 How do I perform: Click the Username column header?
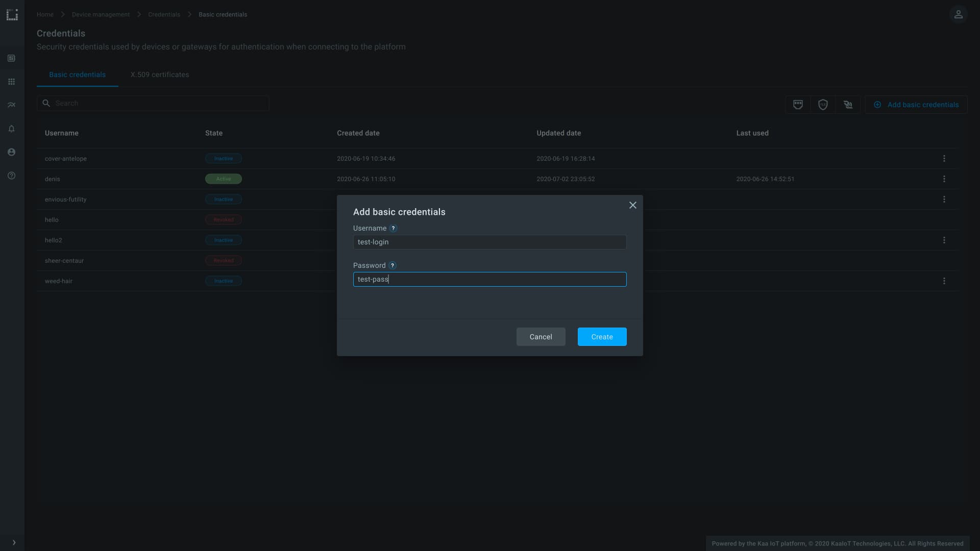62,133
